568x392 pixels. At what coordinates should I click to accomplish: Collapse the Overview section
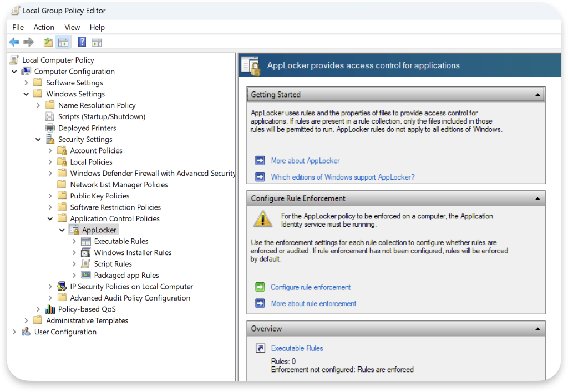[x=537, y=329]
